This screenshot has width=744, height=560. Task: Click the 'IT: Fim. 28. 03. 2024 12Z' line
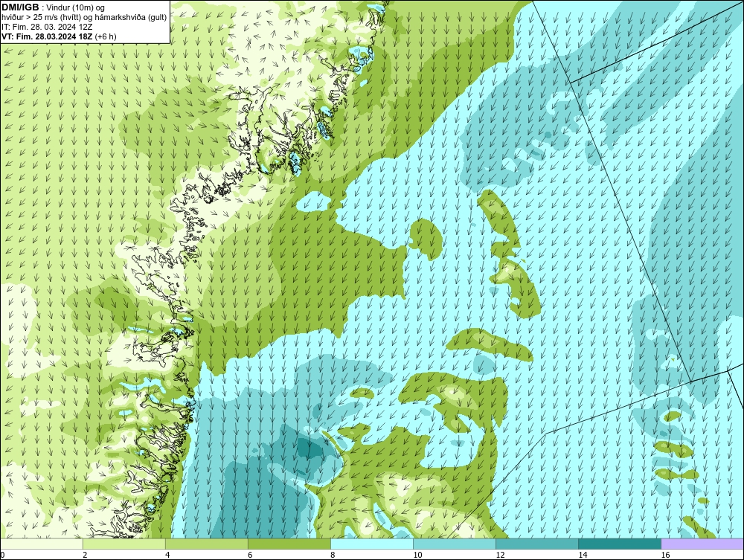tap(47, 27)
